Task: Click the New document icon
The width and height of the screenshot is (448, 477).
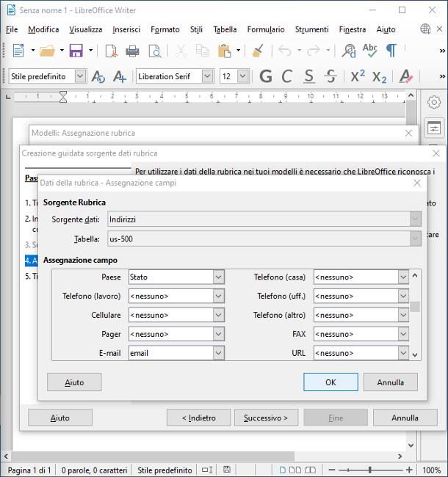Action: coord(18,51)
